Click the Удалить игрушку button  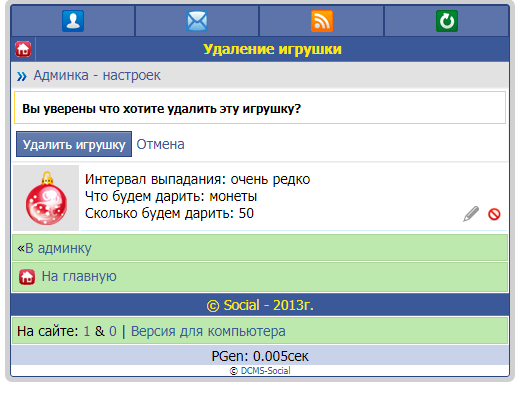point(74,144)
